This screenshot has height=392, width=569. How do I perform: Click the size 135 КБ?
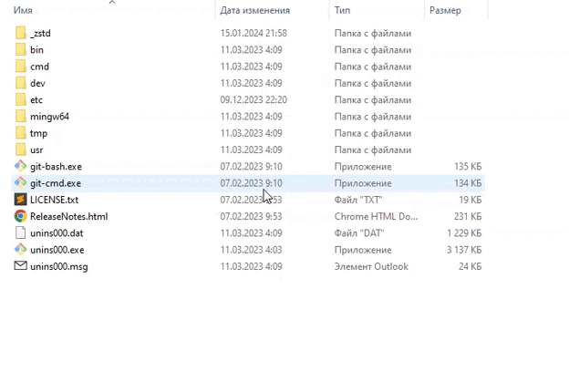pyautogui.click(x=468, y=167)
